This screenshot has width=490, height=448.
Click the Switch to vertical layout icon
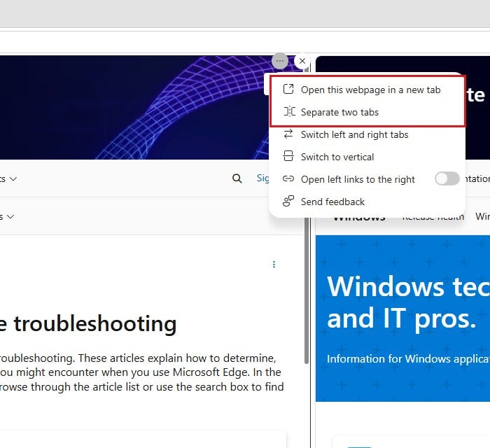coord(288,156)
